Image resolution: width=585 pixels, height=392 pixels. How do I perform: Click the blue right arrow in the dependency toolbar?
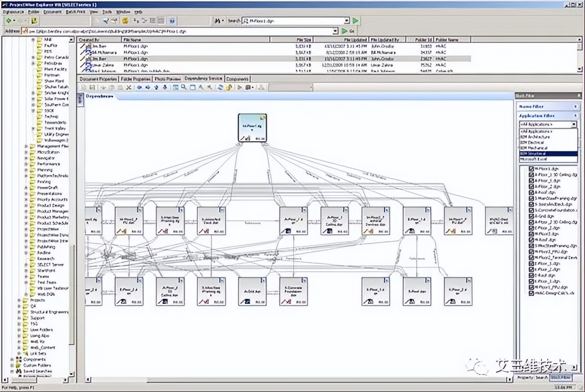(x=148, y=87)
